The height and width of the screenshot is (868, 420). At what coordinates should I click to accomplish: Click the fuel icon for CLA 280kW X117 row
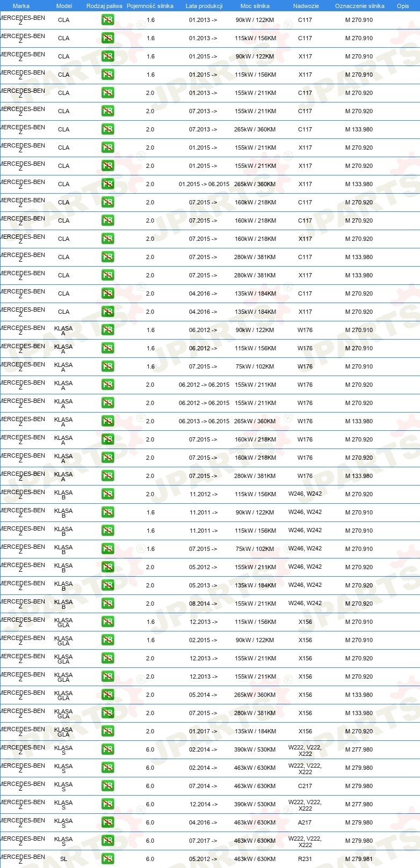[107, 275]
